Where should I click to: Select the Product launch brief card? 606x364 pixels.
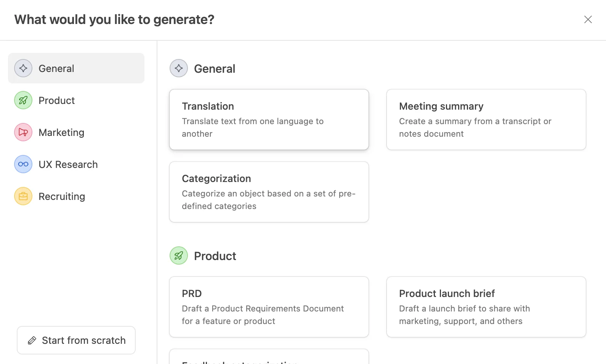pos(486,307)
